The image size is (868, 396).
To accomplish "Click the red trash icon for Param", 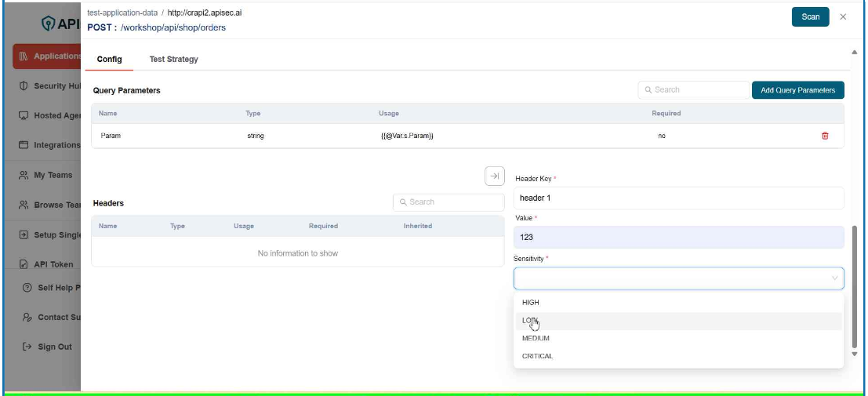I will click(824, 136).
